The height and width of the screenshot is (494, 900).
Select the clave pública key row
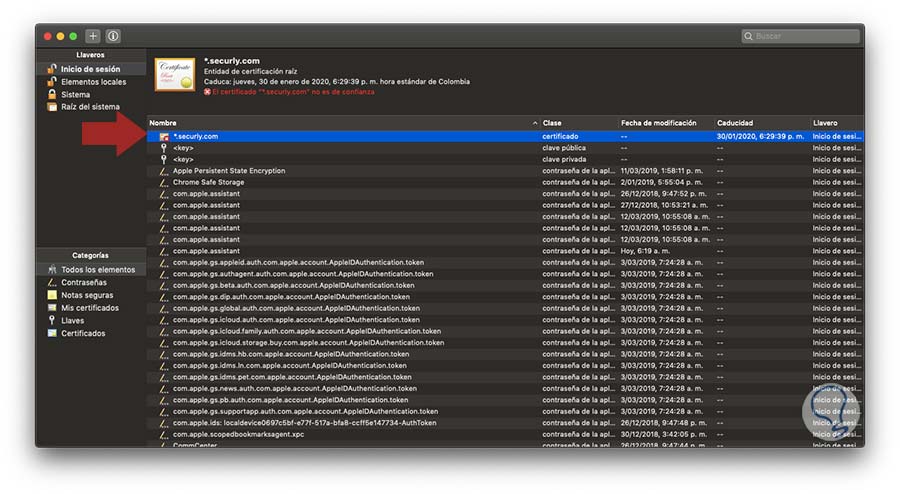[505, 148]
